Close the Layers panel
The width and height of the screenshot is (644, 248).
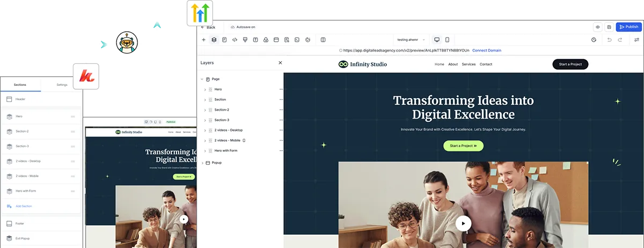280,63
